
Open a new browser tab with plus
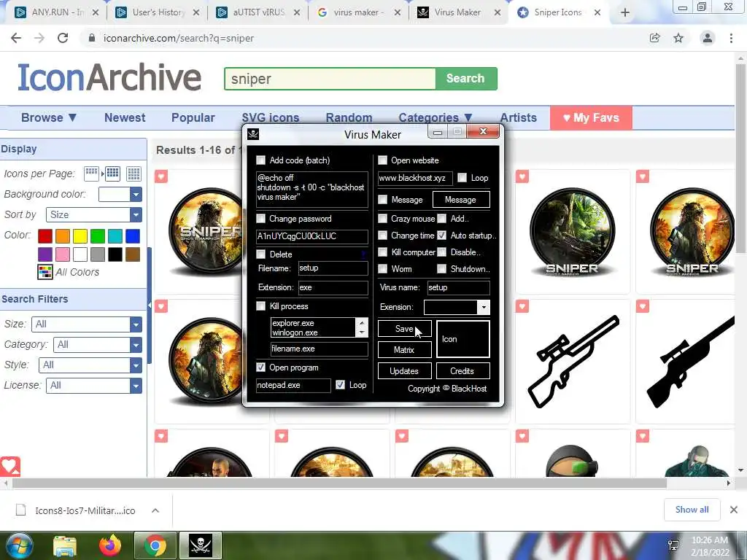click(625, 13)
